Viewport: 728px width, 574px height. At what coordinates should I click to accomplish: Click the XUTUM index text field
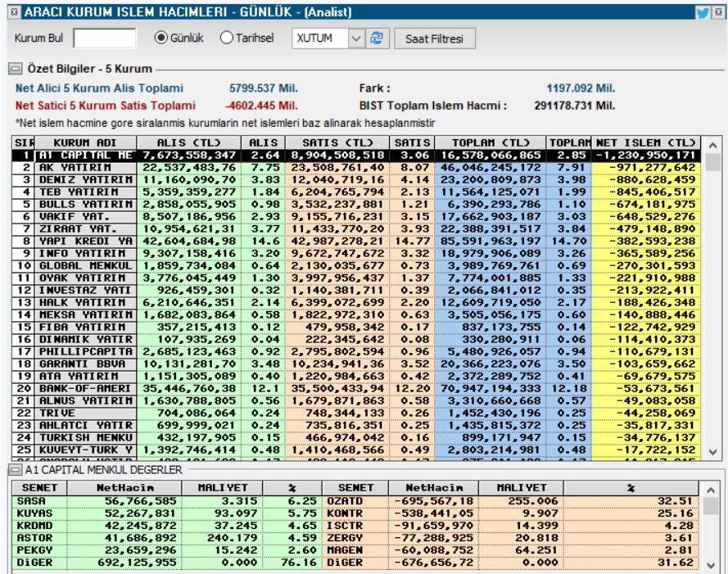tap(320, 38)
